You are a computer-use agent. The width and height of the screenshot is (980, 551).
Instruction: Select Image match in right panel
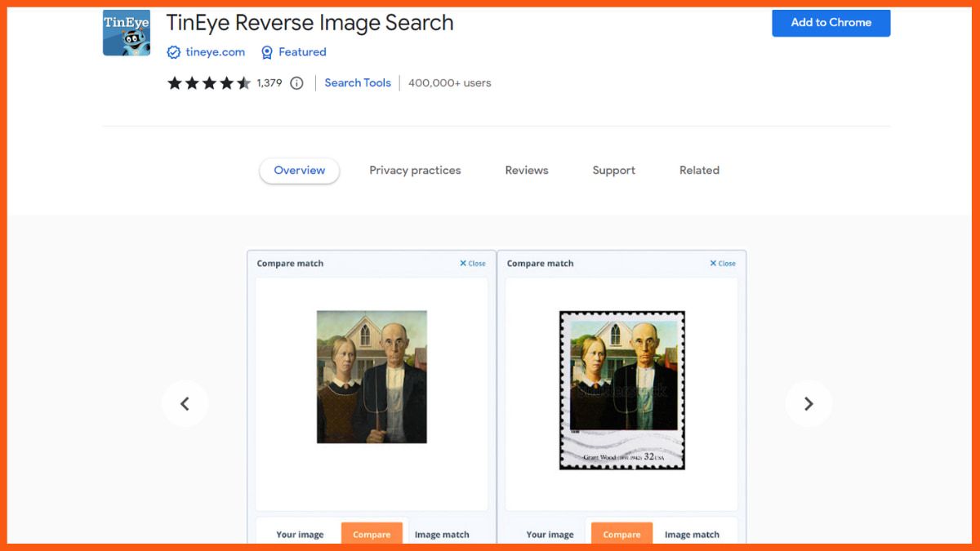[x=692, y=535]
